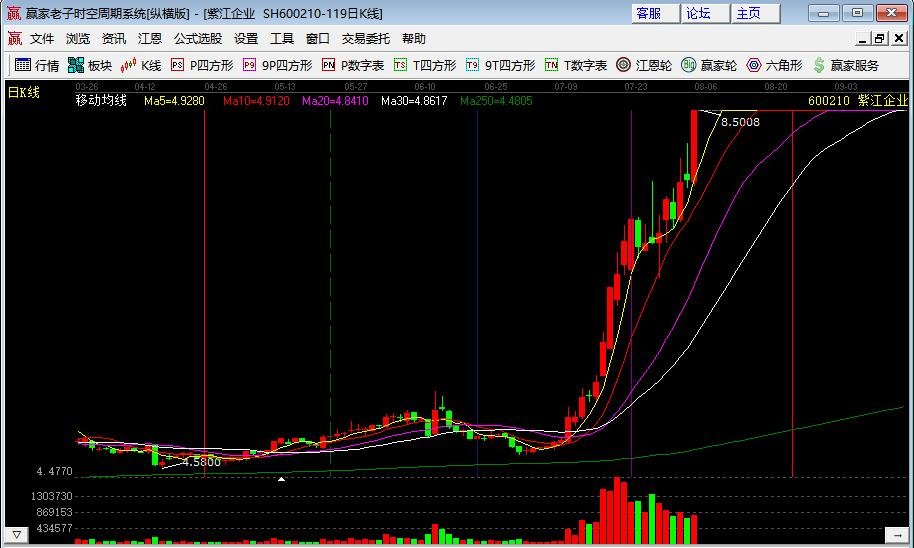Open the 赢家轮 tool

[709, 65]
